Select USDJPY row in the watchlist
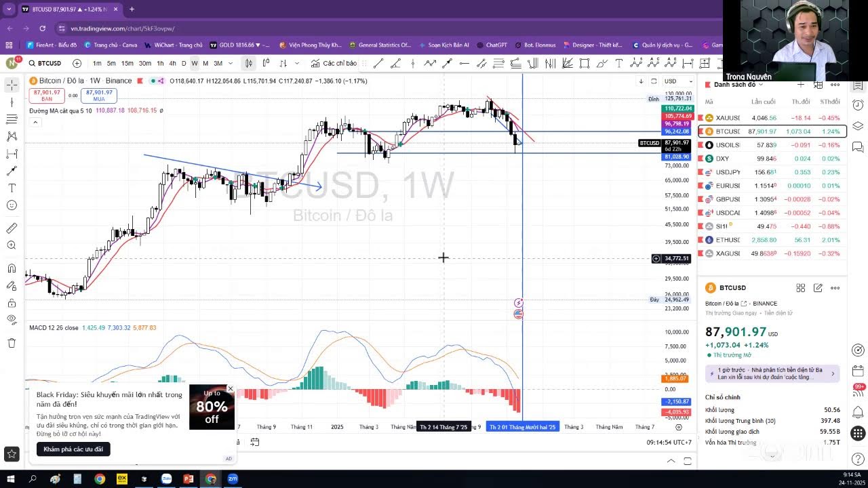The image size is (868, 488). click(772, 172)
